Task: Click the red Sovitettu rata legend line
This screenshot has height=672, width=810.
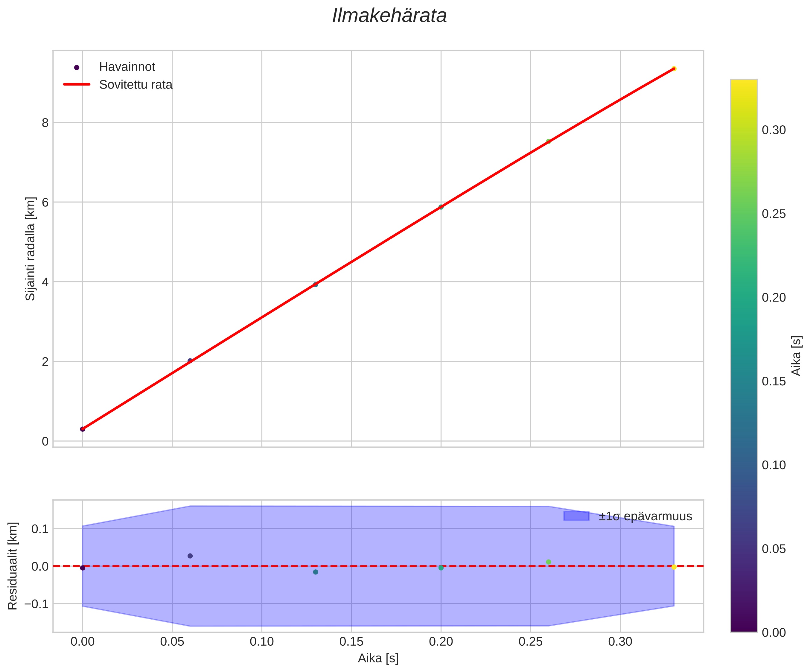Action: (76, 84)
